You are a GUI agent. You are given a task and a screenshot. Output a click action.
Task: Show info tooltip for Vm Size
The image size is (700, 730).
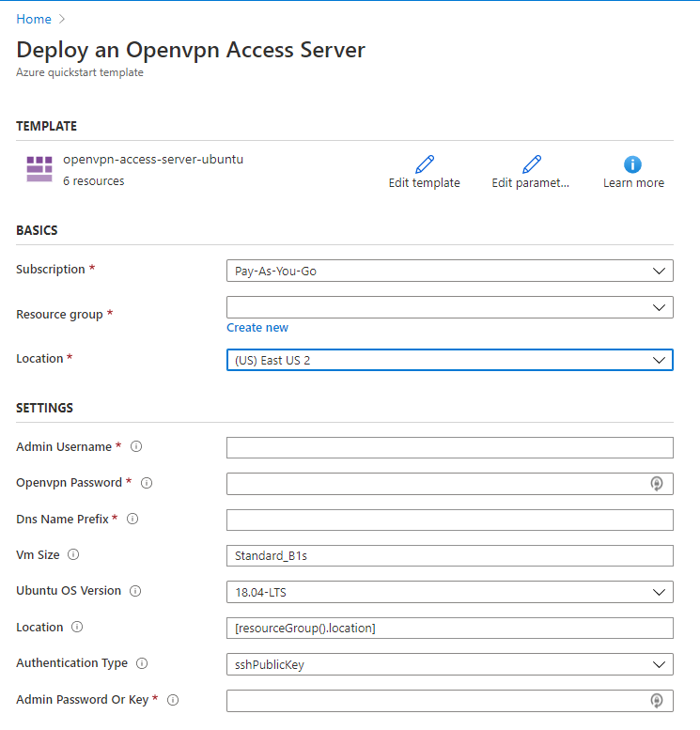coord(73,554)
